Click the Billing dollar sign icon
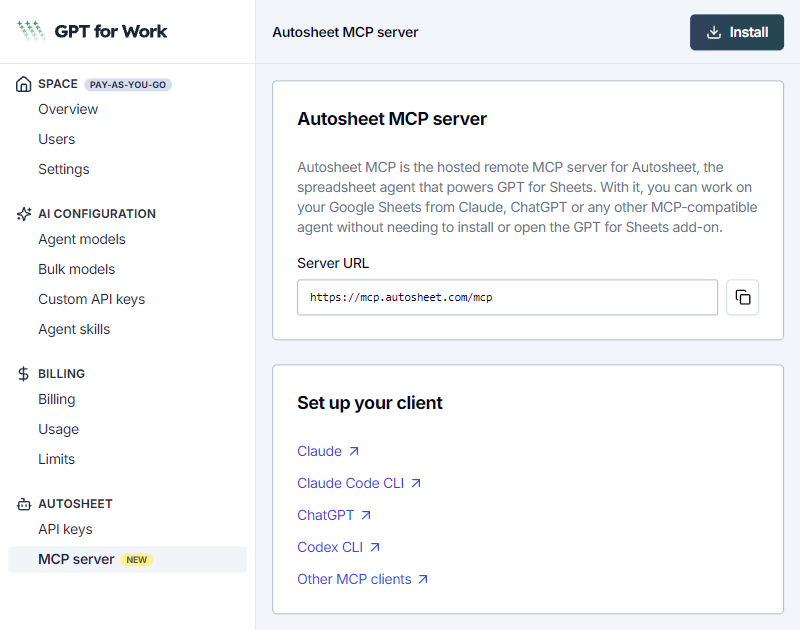800x630 pixels. click(23, 374)
